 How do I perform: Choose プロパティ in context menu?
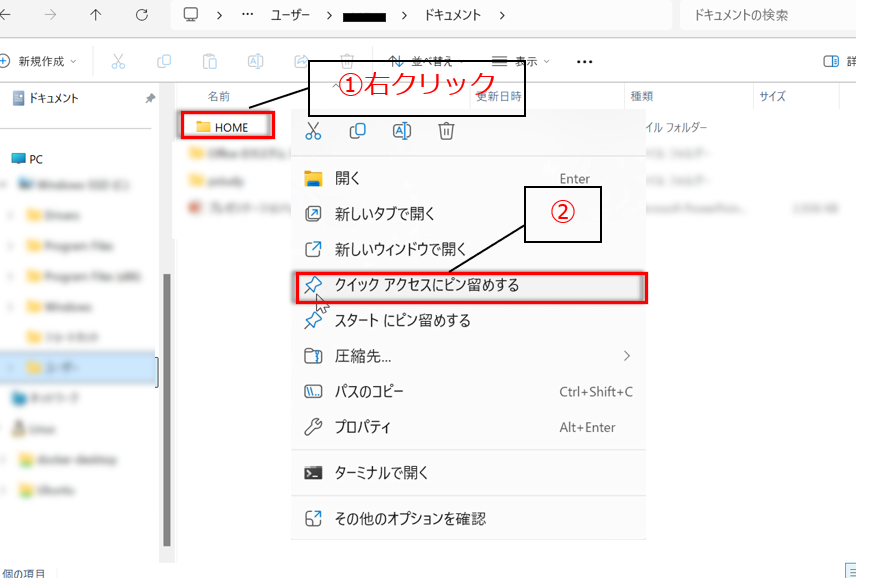click(x=468, y=427)
